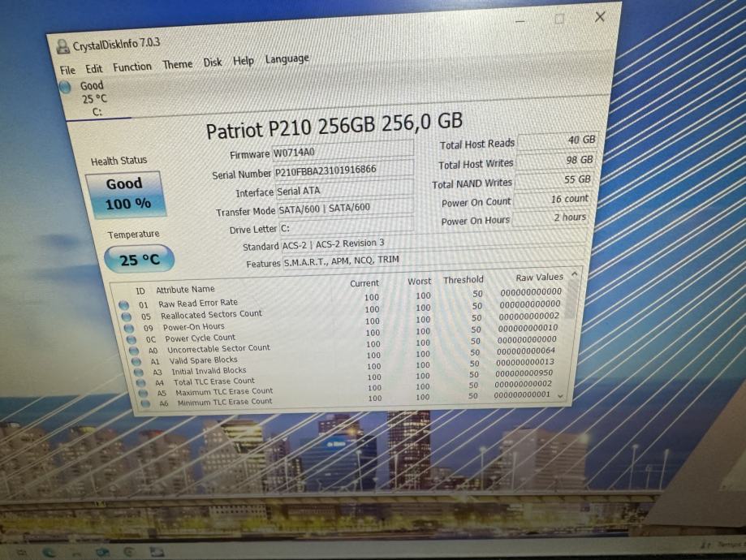Select the 'Reallocated Sectors Count' attribute text
Screen dimensions: 746x560
[x=211, y=315]
